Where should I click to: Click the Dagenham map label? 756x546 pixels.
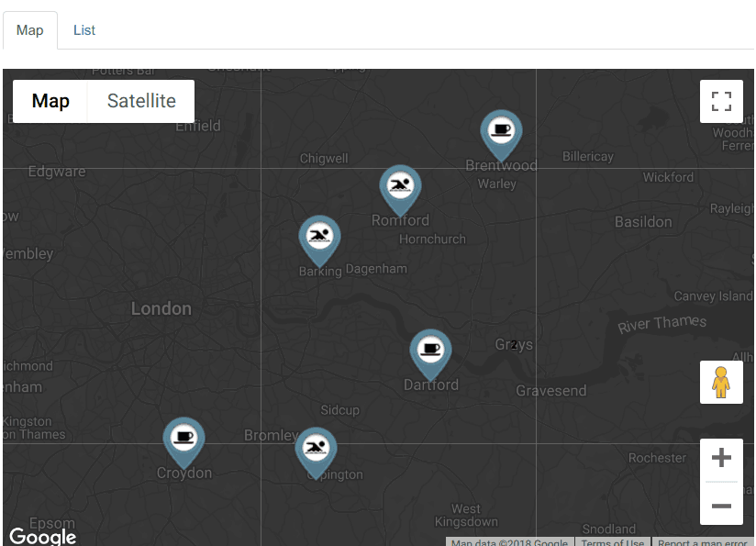coord(376,269)
